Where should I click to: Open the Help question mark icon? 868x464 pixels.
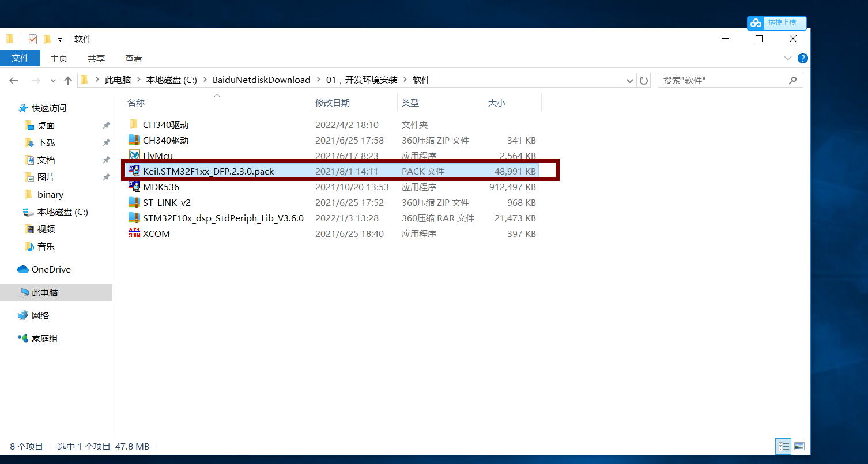[x=802, y=58]
